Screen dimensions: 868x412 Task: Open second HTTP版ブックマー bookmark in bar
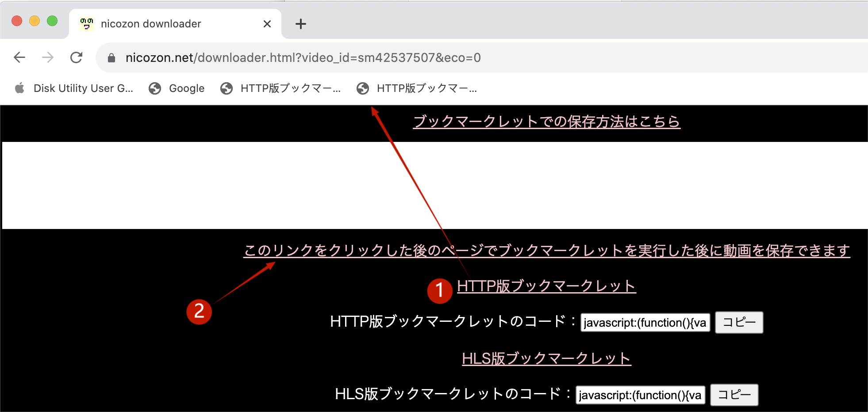tap(417, 88)
